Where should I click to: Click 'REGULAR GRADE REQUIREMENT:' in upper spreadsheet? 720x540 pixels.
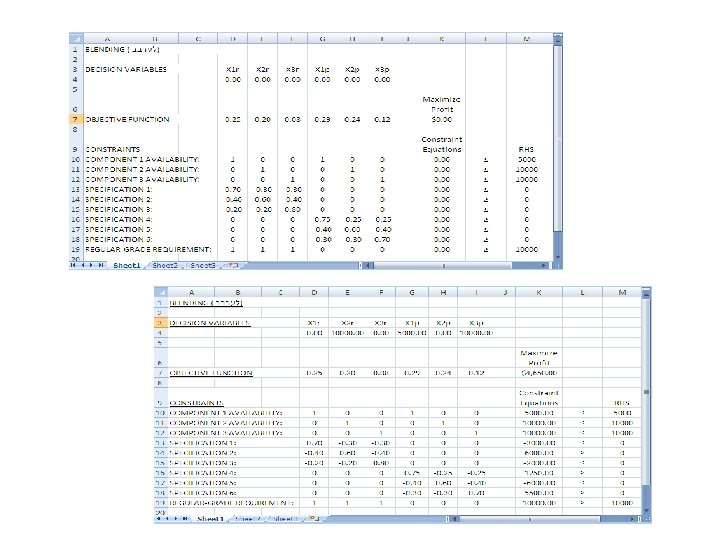(148, 249)
